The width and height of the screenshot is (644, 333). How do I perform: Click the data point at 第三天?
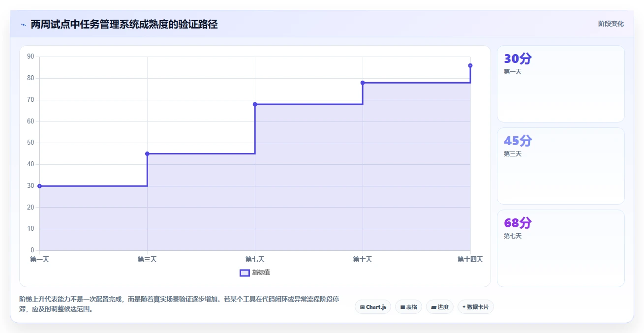[147, 153]
